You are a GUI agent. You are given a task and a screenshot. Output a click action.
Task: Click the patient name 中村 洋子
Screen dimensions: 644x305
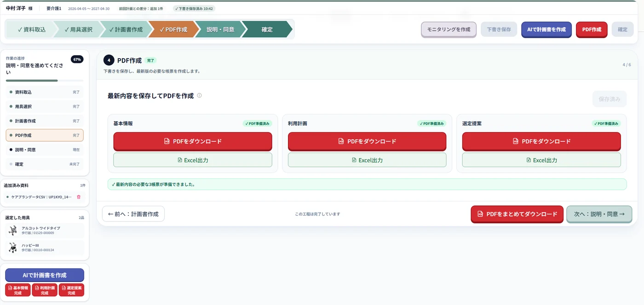(x=16, y=8)
